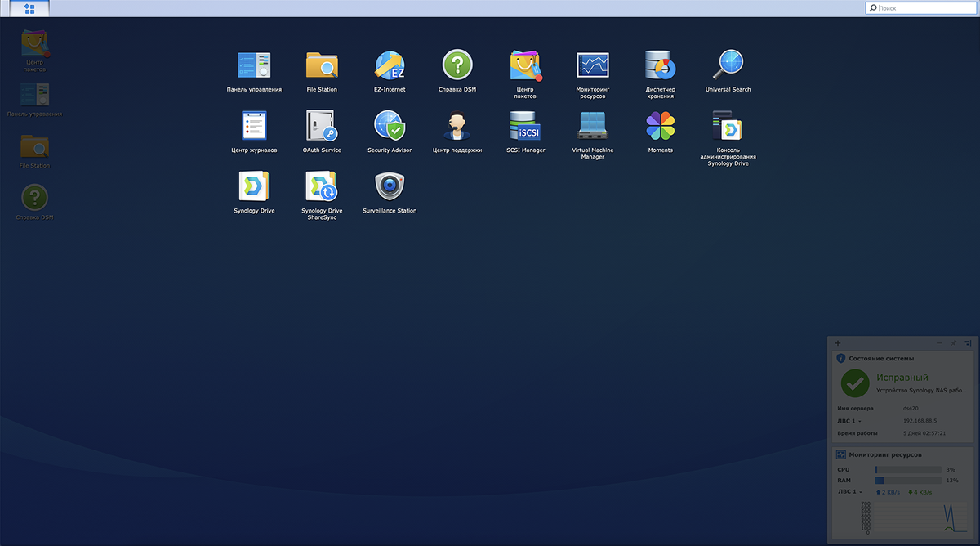Click the Поиск search field

[920, 7]
